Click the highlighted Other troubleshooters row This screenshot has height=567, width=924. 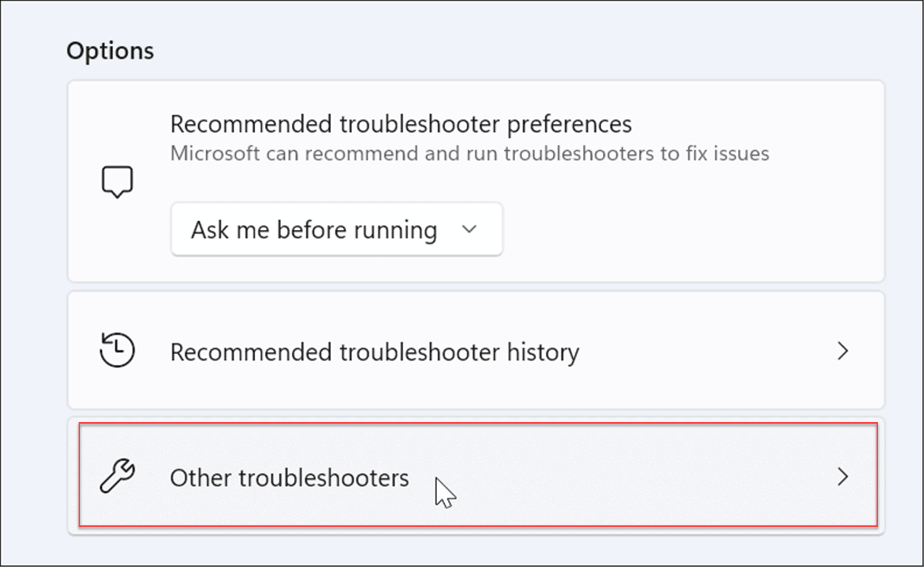click(x=475, y=477)
